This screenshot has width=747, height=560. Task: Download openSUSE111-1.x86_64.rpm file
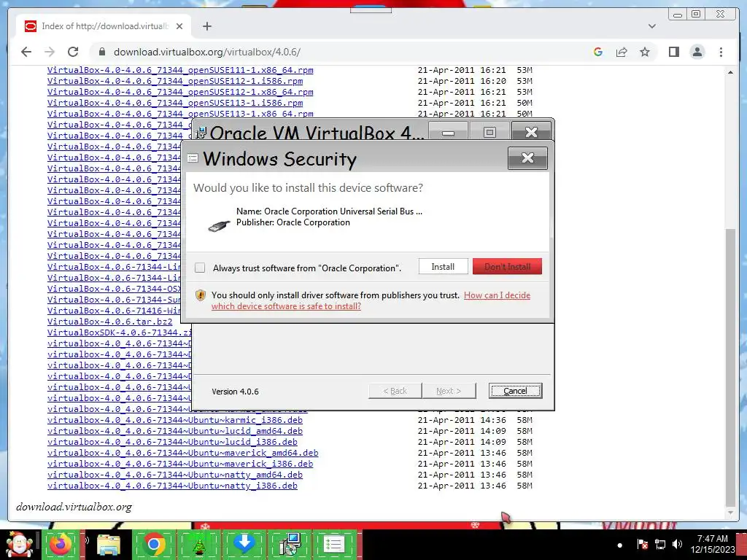tap(180, 70)
